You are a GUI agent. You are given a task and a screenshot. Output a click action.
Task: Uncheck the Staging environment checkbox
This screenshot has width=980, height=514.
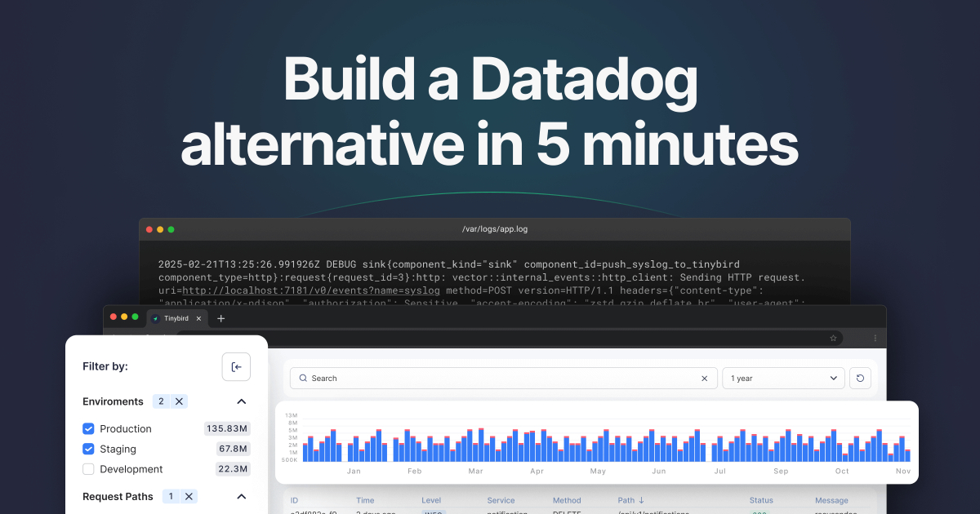88,449
